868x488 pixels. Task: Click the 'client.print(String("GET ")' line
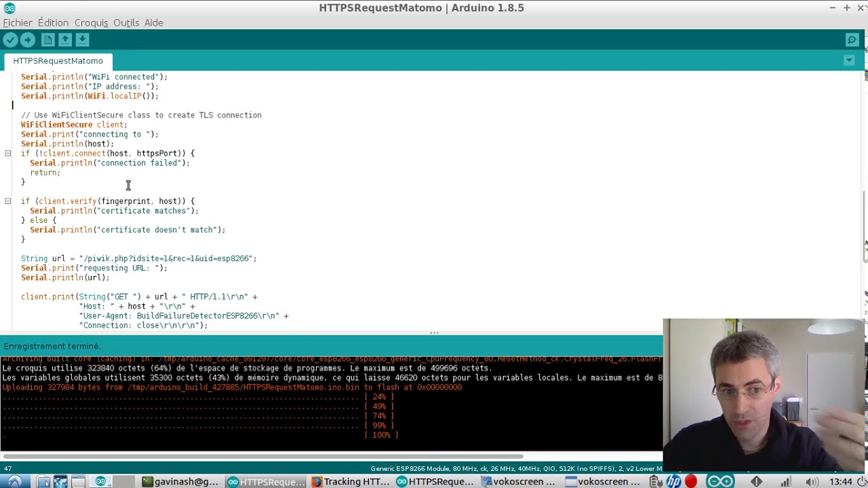pyautogui.click(x=139, y=297)
